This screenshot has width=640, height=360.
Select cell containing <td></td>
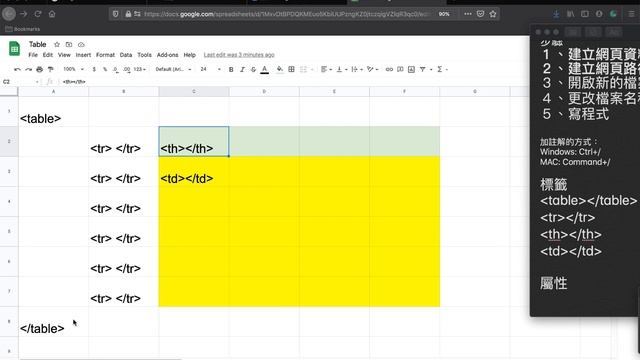click(x=194, y=171)
